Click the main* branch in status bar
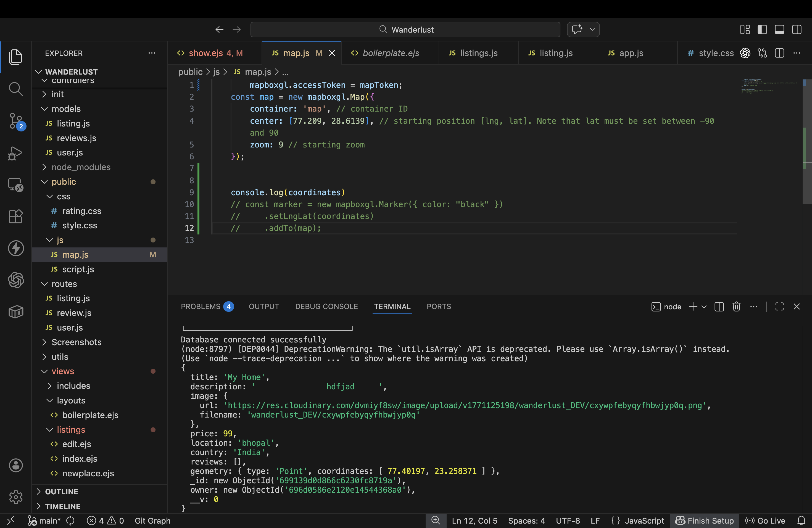Screen dimensions: 812x528 click(x=44, y=521)
